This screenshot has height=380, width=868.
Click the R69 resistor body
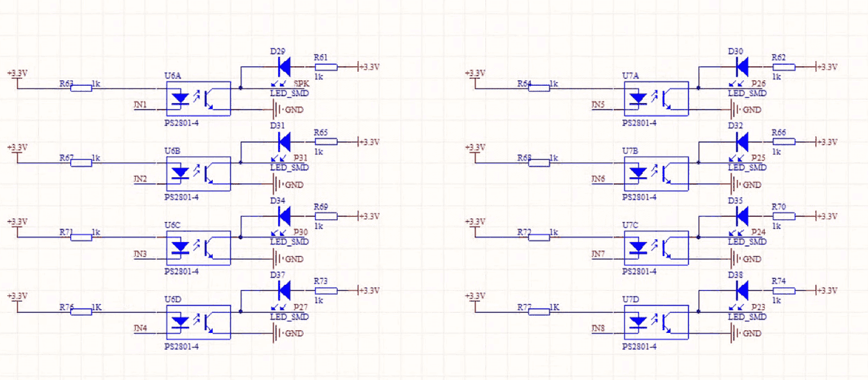click(327, 216)
